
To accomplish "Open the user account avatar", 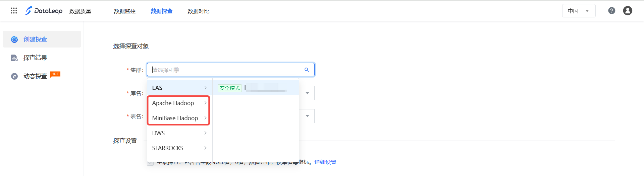I will click(x=628, y=11).
